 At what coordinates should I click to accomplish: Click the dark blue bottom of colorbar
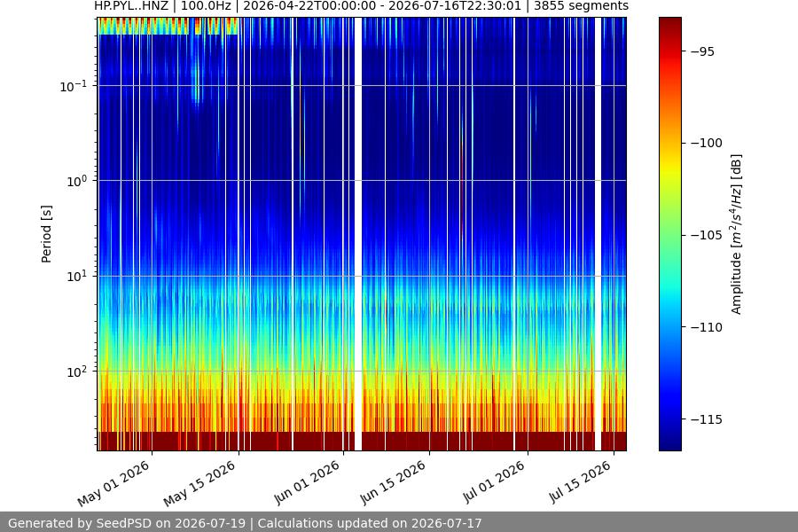click(669, 441)
